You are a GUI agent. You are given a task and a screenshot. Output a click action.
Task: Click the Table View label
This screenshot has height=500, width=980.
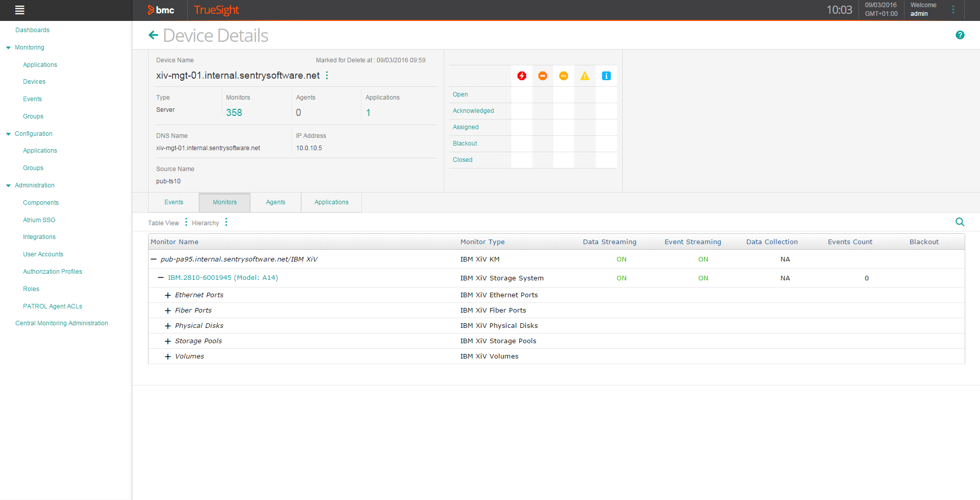point(163,223)
